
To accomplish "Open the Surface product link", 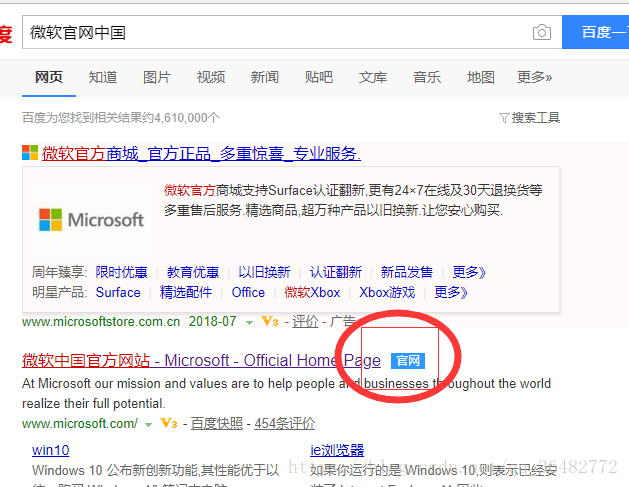I will (x=118, y=292).
